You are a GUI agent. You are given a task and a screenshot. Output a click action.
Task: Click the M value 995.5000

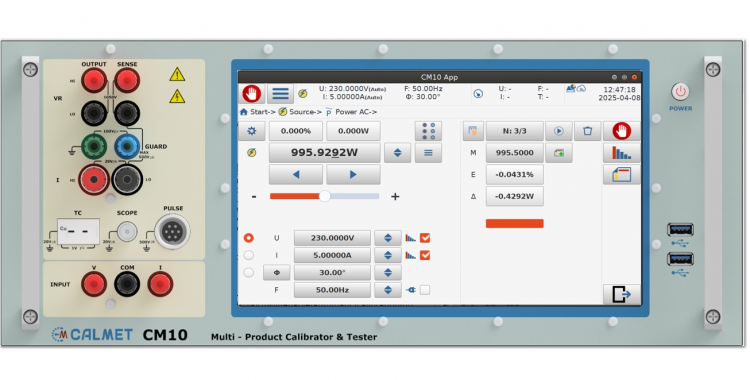[x=515, y=153]
